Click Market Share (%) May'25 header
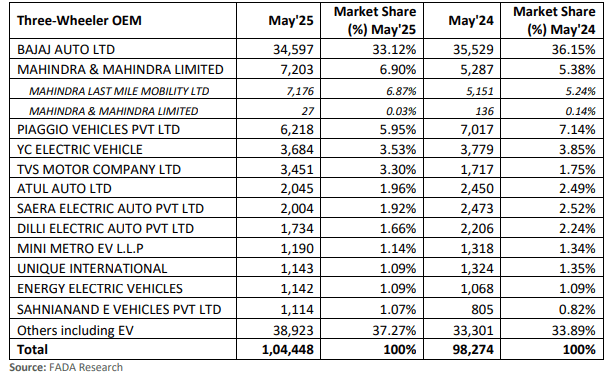 click(x=372, y=21)
